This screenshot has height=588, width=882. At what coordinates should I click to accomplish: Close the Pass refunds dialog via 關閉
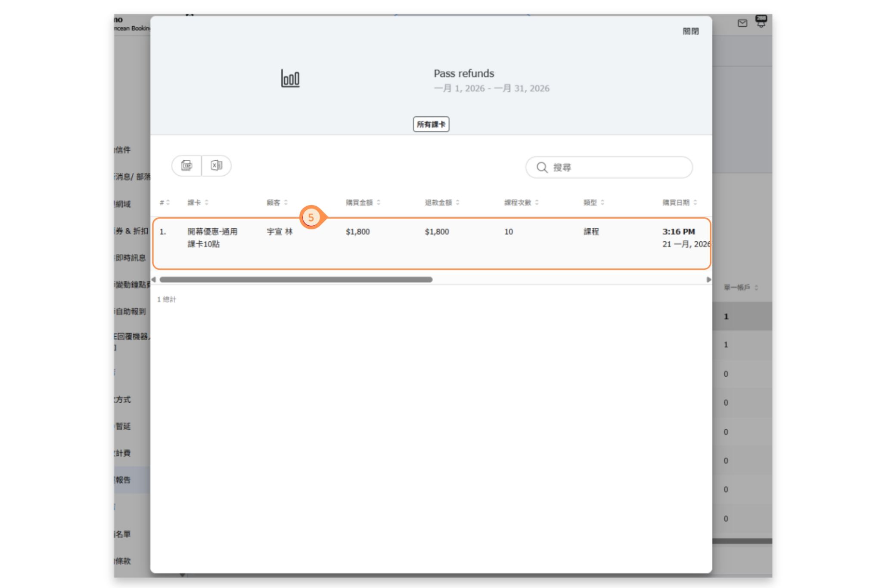click(690, 31)
